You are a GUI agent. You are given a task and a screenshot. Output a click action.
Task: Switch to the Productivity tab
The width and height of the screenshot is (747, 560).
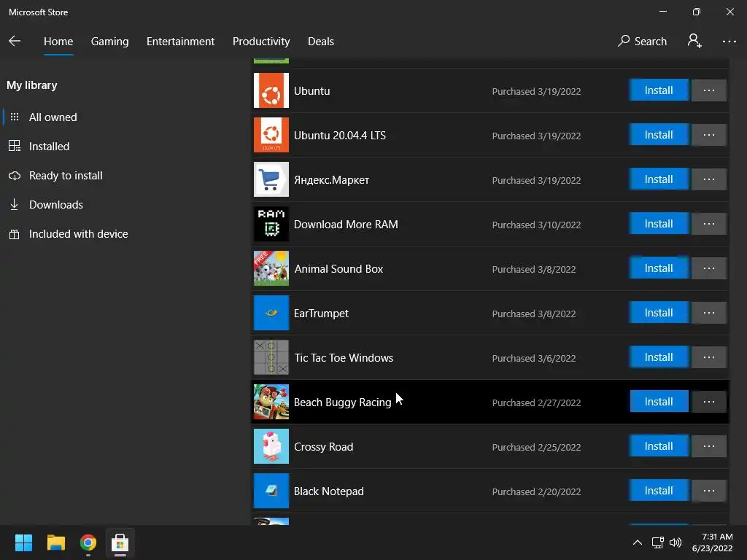261,42
